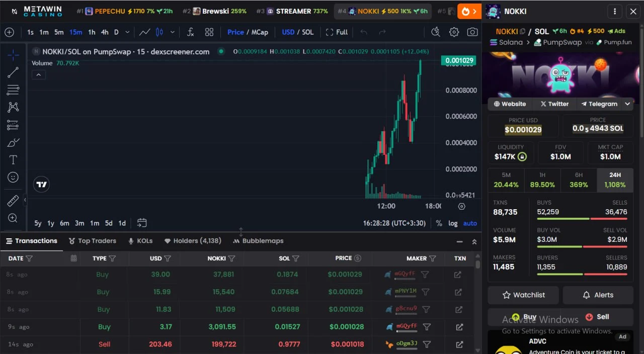Select the text annotation tool
Image resolution: width=644 pixels, height=354 pixels.
[x=13, y=160]
